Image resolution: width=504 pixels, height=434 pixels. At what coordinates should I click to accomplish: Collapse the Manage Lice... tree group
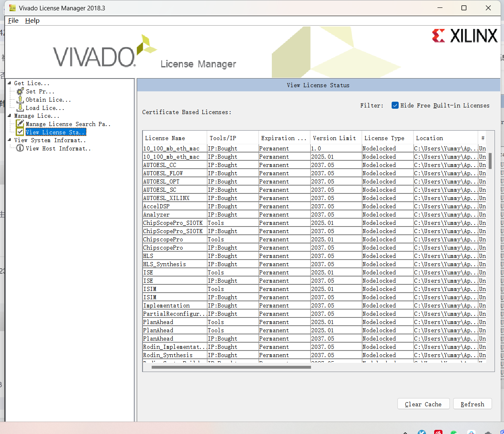click(x=10, y=115)
